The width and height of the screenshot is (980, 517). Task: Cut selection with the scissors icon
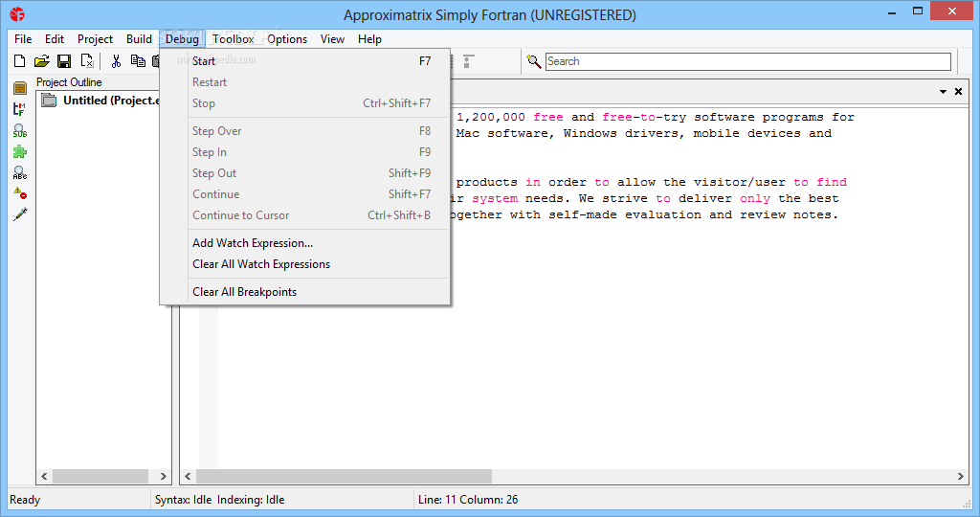pos(116,61)
